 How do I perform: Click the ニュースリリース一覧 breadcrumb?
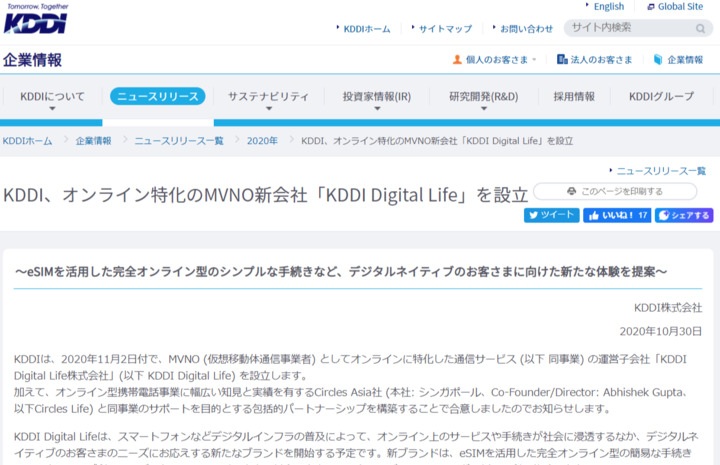coord(179,141)
